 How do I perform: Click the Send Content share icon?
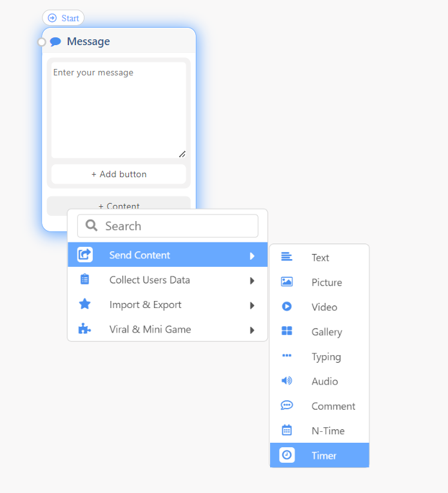tap(85, 255)
